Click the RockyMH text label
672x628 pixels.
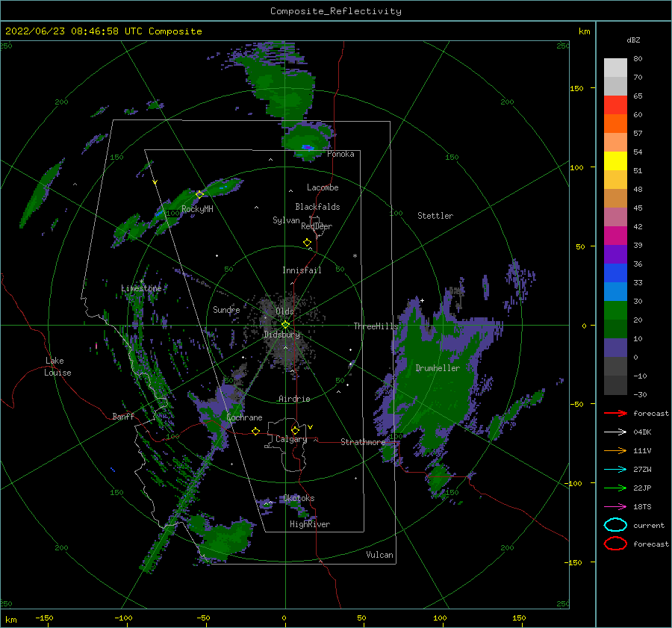[197, 209]
